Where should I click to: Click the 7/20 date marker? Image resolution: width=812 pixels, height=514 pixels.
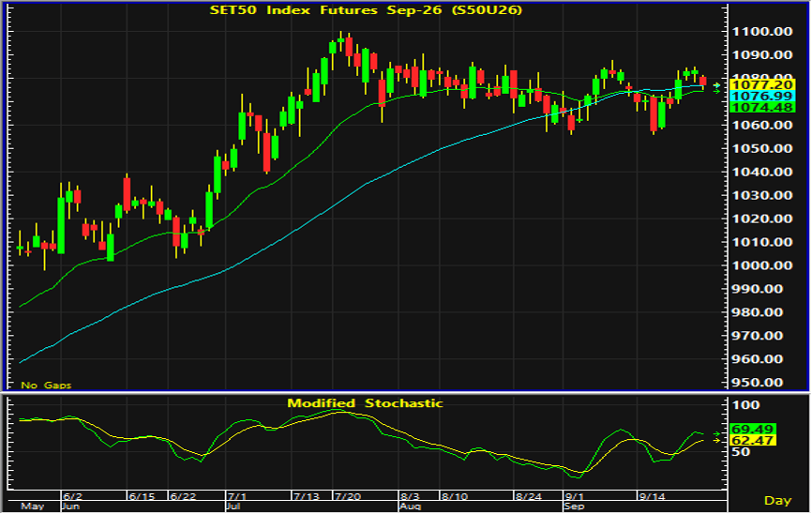coord(348,496)
